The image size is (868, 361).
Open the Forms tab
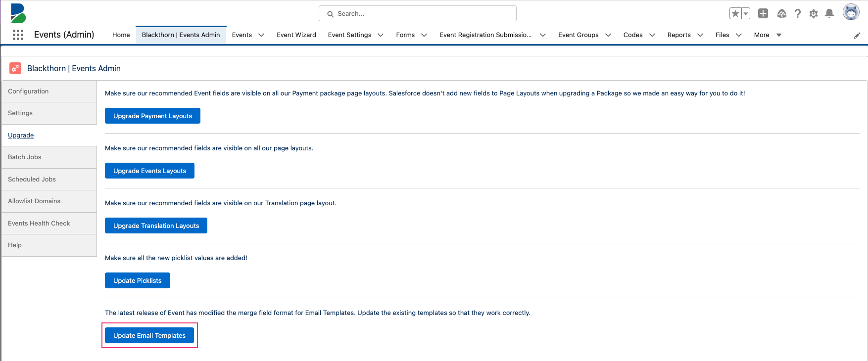coord(405,35)
